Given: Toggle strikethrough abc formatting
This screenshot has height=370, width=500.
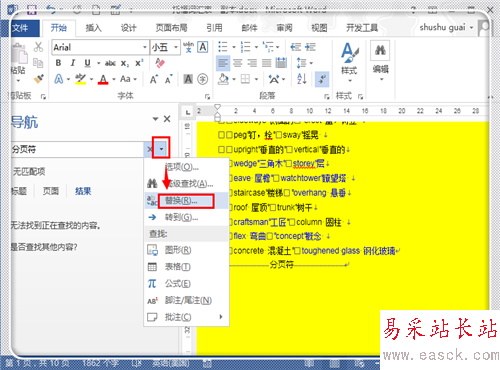Looking at the screenshot, I should 110,63.
